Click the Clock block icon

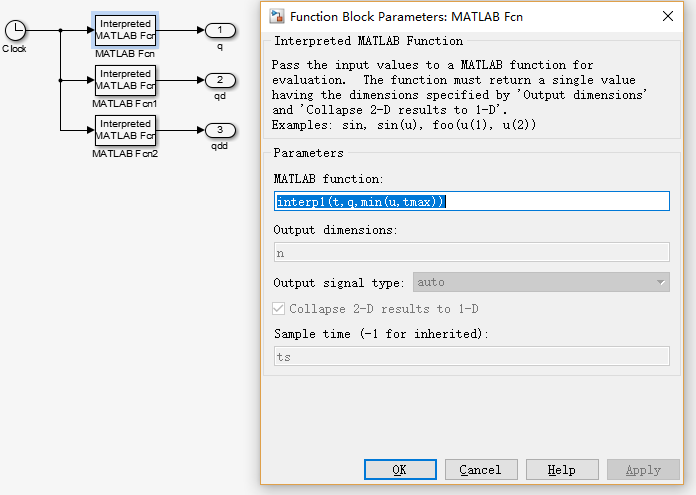[x=15, y=30]
